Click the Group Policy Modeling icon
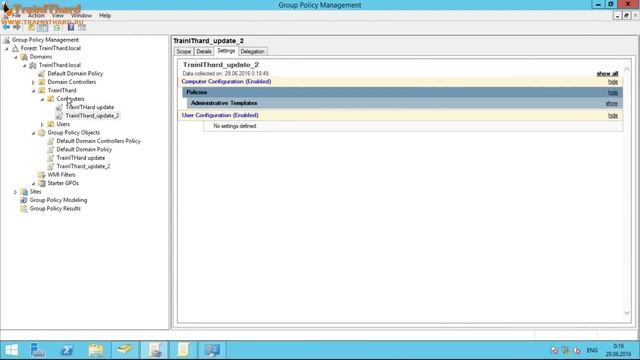Image resolution: width=640 pixels, height=360 pixels. 24,200
